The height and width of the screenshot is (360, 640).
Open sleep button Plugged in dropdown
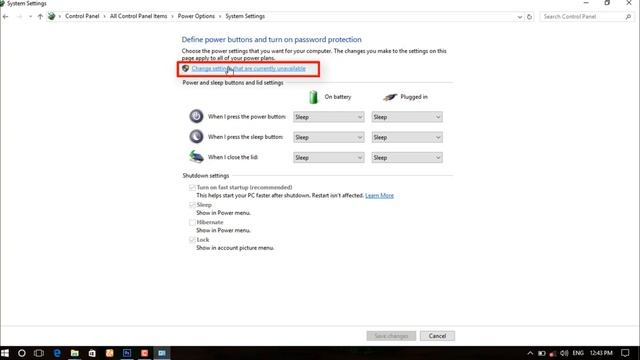tap(407, 138)
